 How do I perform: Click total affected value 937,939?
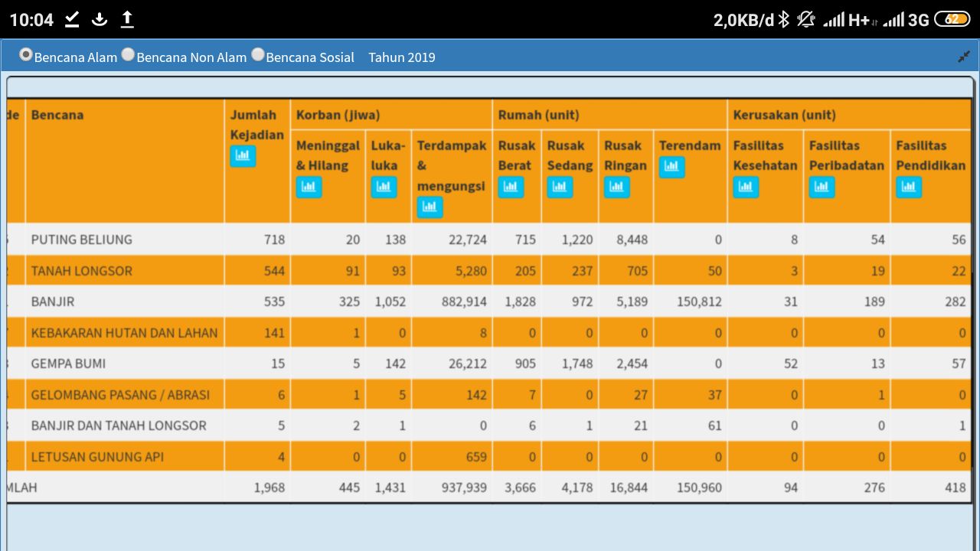[464, 487]
